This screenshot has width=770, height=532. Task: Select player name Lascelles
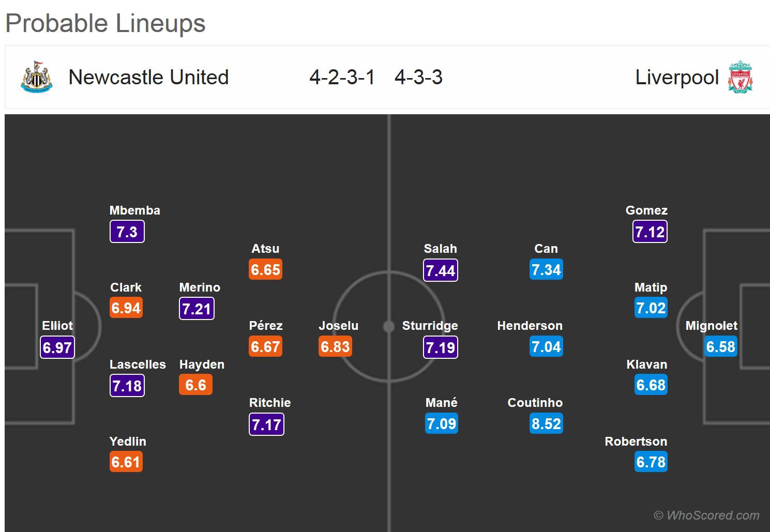(138, 364)
